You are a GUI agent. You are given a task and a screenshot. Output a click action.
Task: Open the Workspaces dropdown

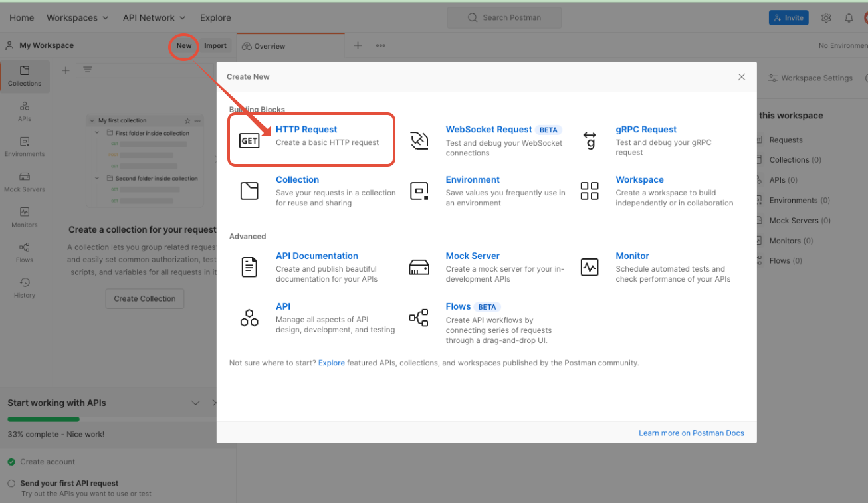[x=78, y=18]
